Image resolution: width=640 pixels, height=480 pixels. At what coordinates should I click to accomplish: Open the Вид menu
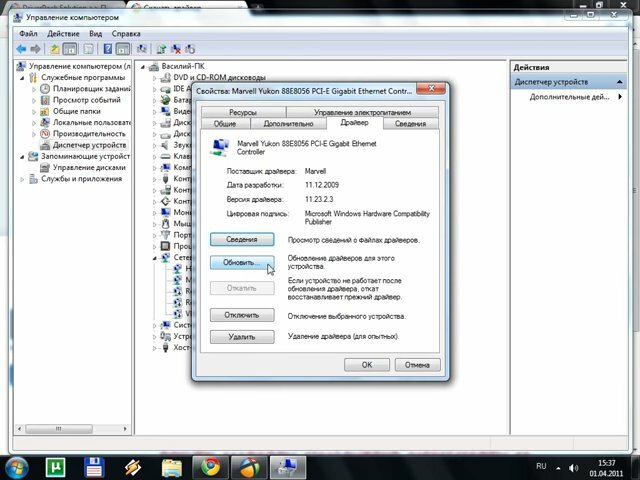(96, 33)
